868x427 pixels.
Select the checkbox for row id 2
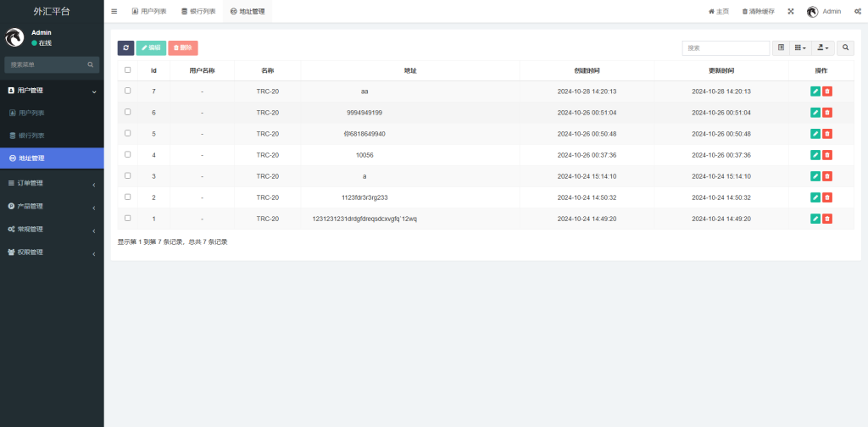(128, 197)
